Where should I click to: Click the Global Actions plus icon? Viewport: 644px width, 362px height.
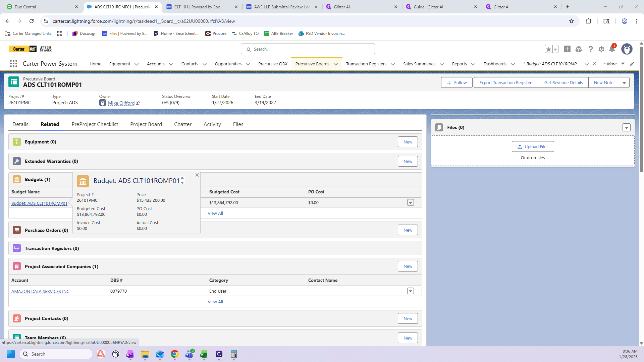(x=567, y=49)
